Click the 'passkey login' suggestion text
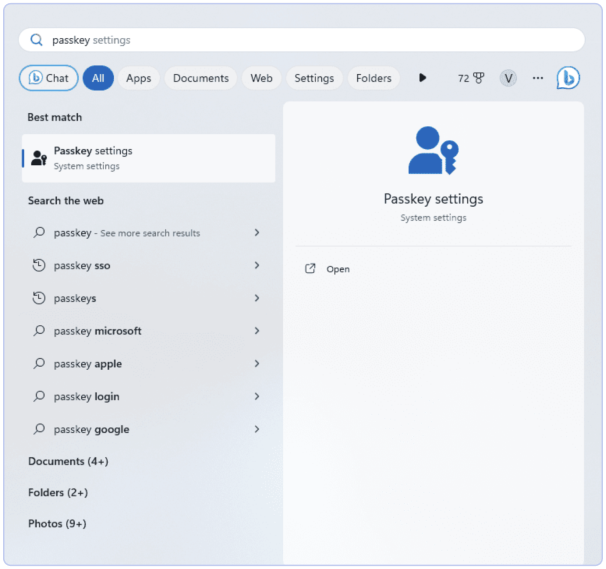This screenshot has width=606, height=569. click(87, 397)
